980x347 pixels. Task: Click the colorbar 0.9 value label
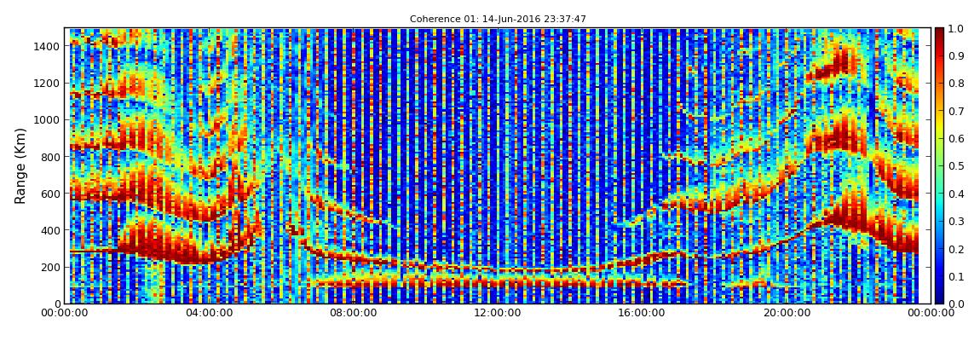pyautogui.click(x=955, y=56)
